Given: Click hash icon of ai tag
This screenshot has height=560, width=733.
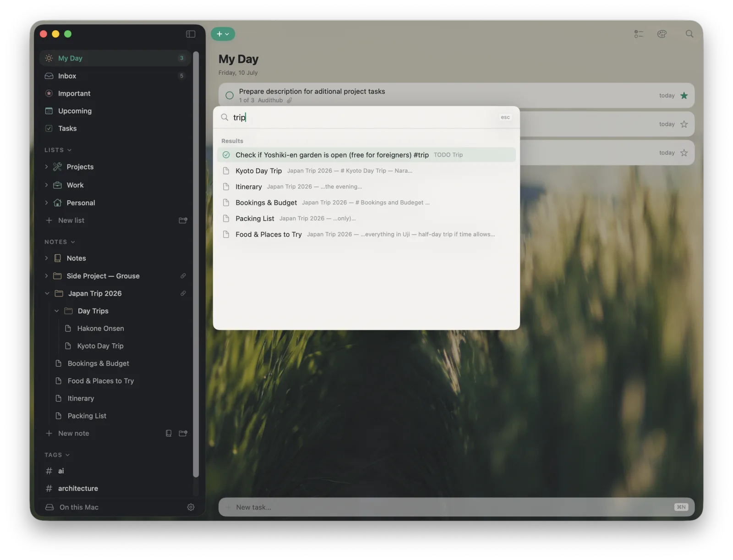Looking at the screenshot, I should (49, 471).
